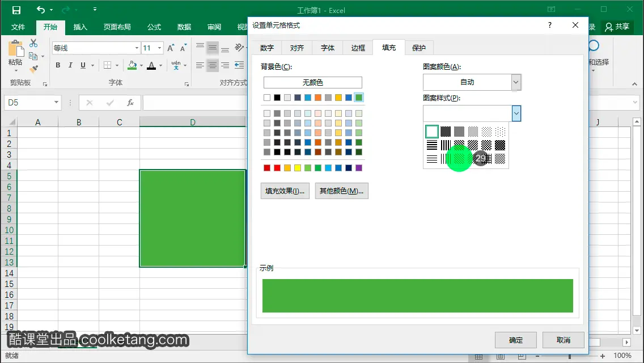
Task: Click the Save icon in quick access toolbar
Action: (16, 10)
